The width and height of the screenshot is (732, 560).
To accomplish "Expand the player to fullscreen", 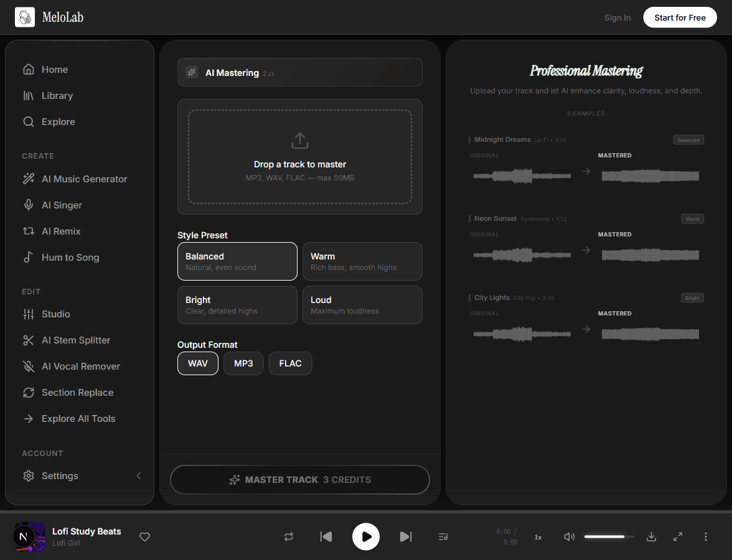I will coord(678,536).
